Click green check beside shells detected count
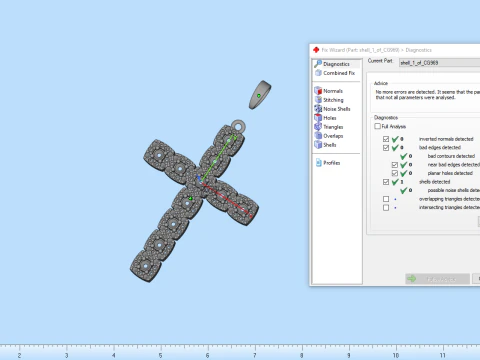 pos(395,182)
